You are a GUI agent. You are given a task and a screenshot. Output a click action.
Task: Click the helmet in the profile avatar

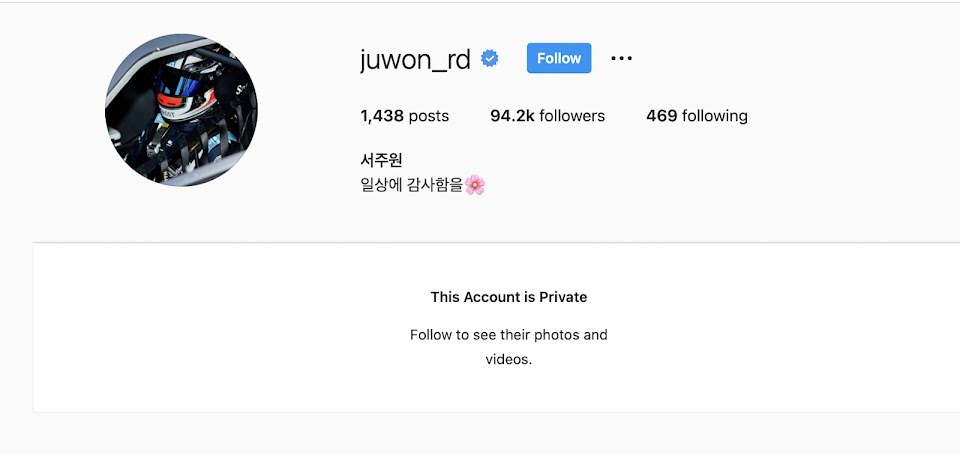185,87
